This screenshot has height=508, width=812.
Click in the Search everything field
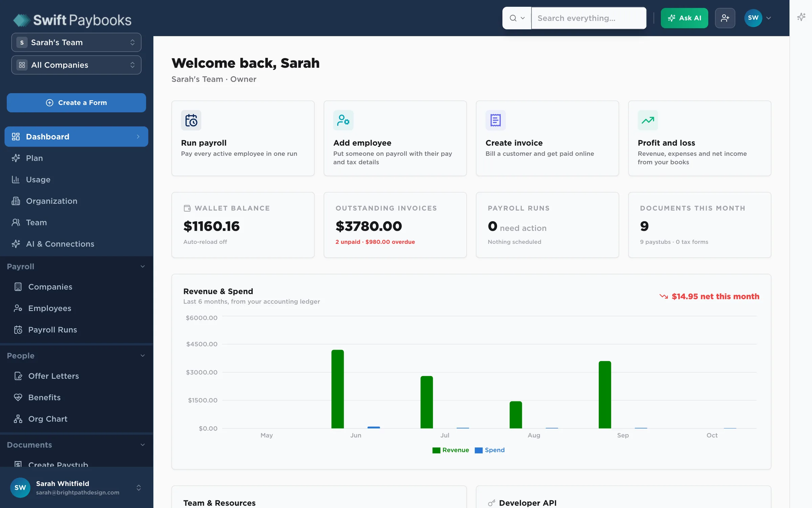tap(589, 18)
